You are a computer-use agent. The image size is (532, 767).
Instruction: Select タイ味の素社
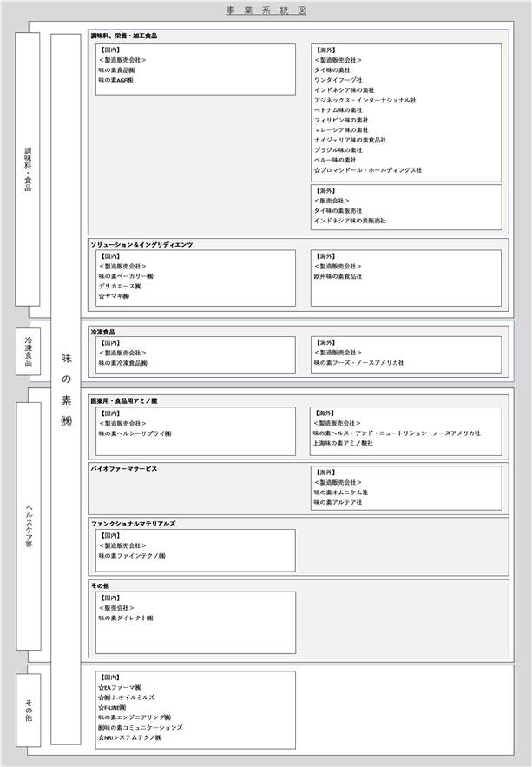pyautogui.click(x=332, y=70)
